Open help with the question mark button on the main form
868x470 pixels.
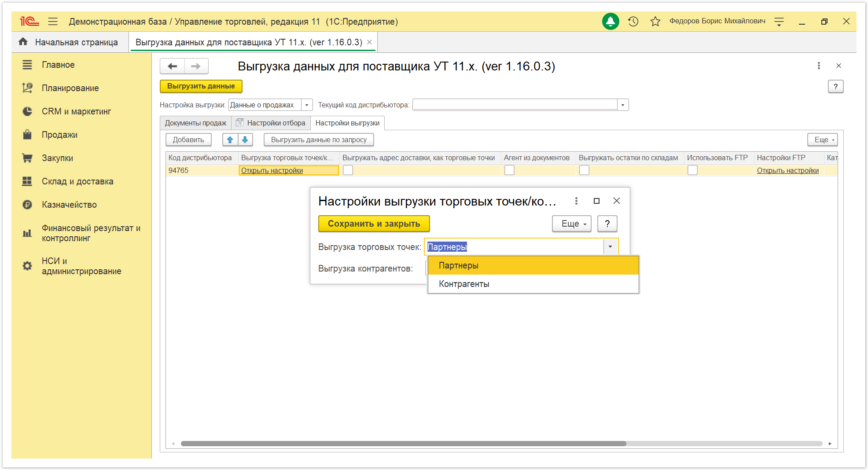click(835, 86)
